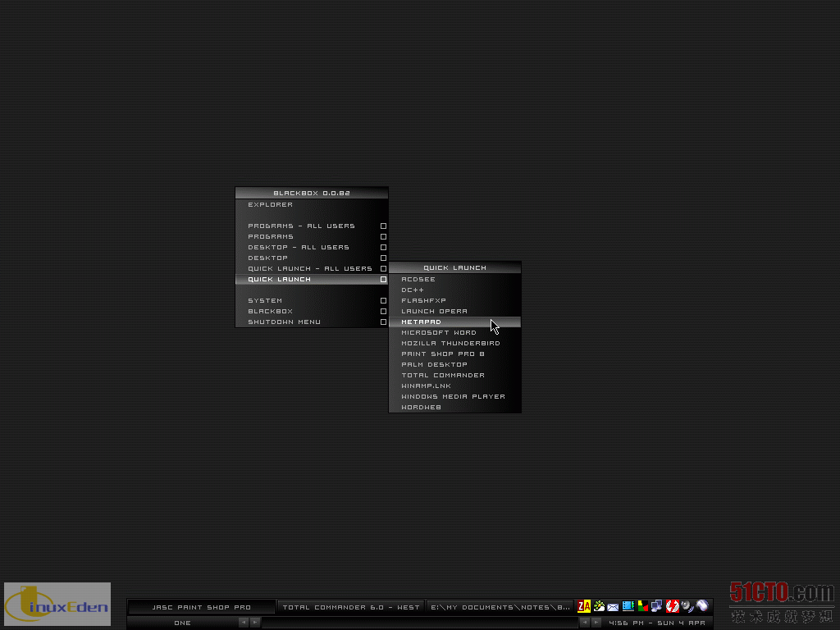This screenshot has height=630, width=840.
Task: Open the network computers tray icon
Action: pyautogui.click(x=657, y=606)
